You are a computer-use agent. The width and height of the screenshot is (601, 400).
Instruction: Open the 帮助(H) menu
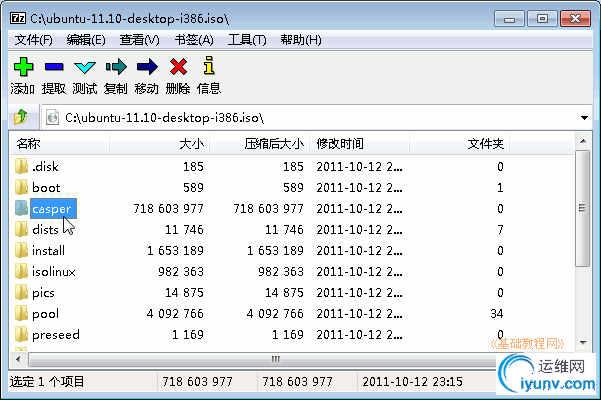point(301,40)
